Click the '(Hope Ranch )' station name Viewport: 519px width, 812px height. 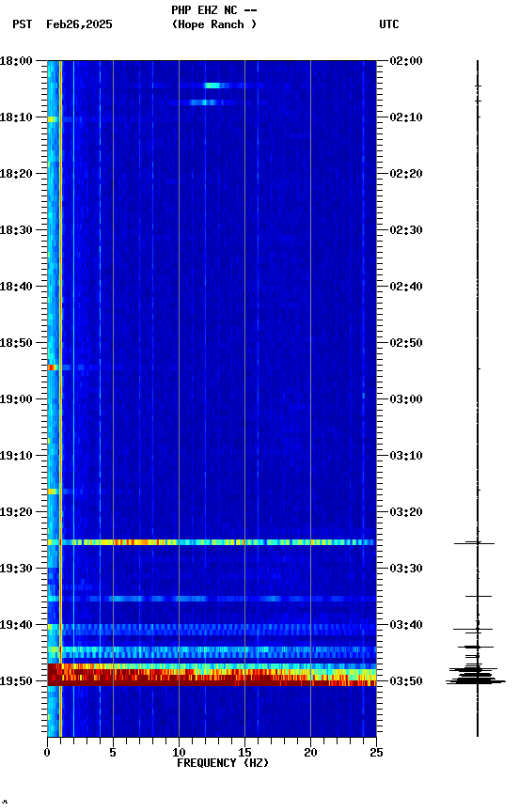point(214,24)
